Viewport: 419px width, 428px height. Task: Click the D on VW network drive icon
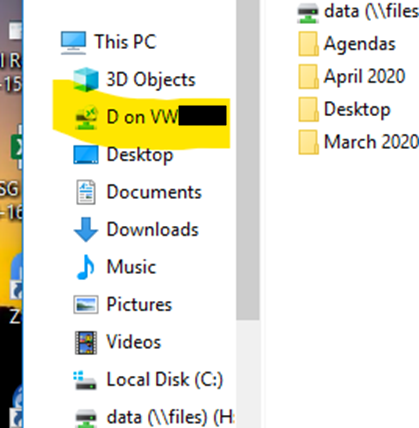click(86, 117)
